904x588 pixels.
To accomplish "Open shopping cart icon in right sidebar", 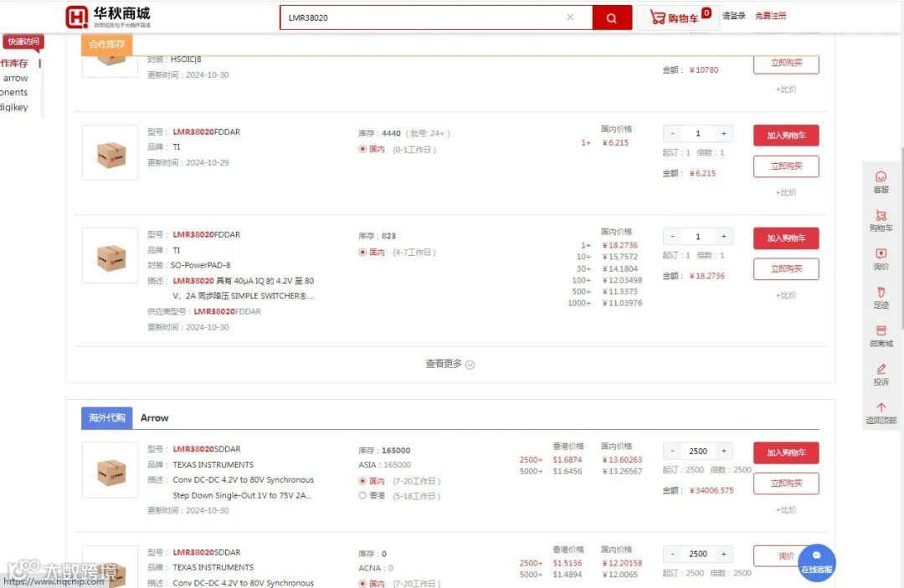I will click(x=881, y=221).
